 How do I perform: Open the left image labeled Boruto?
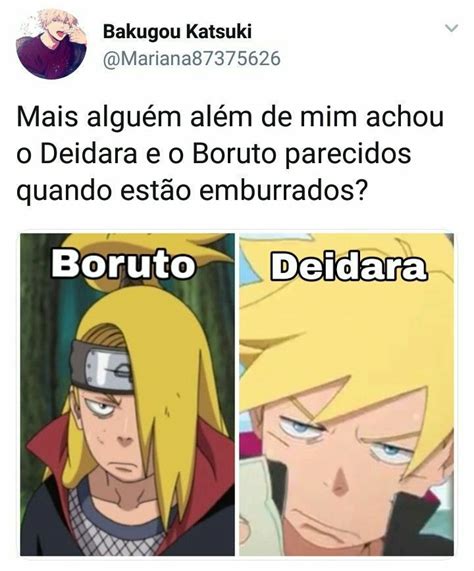[127, 394]
